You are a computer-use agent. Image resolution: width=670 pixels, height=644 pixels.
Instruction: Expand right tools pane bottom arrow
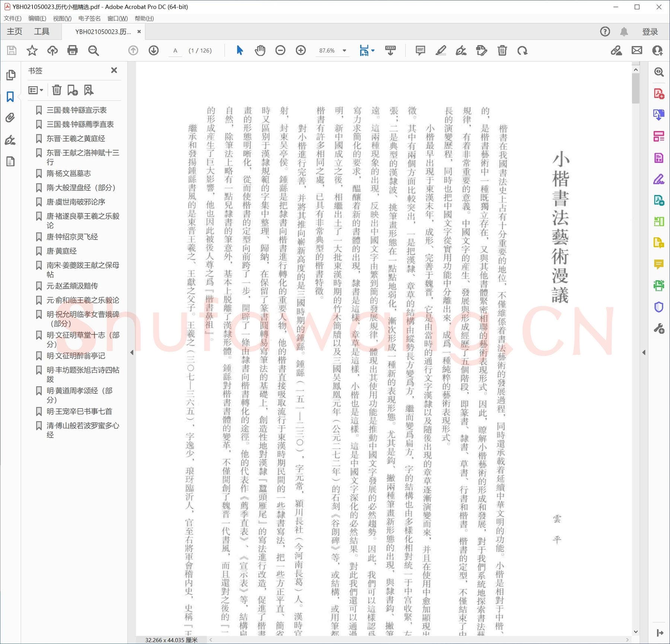click(x=660, y=632)
